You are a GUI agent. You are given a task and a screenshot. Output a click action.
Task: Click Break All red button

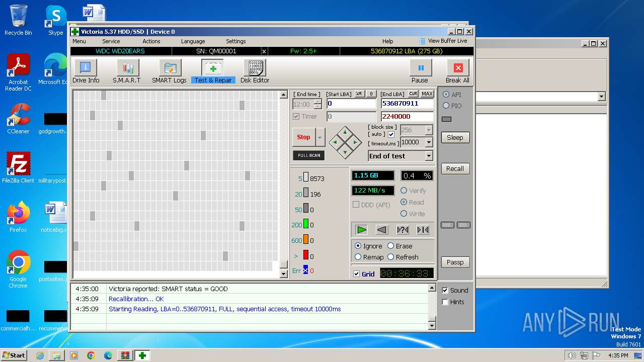point(457,71)
